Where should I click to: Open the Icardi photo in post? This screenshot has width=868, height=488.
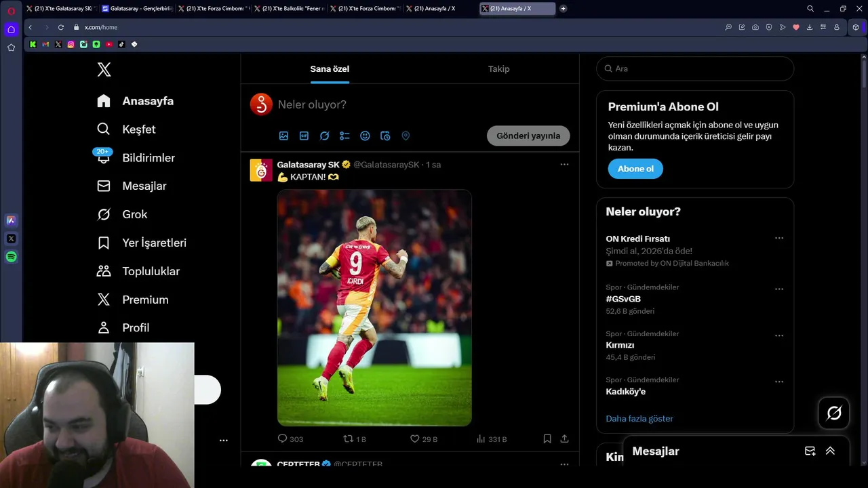[x=374, y=308]
